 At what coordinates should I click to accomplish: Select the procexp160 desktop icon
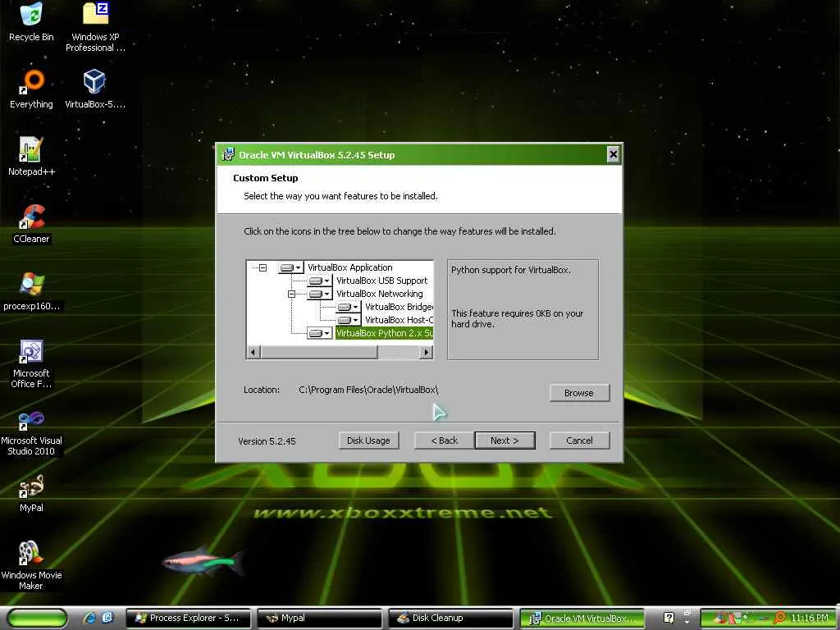[x=31, y=291]
